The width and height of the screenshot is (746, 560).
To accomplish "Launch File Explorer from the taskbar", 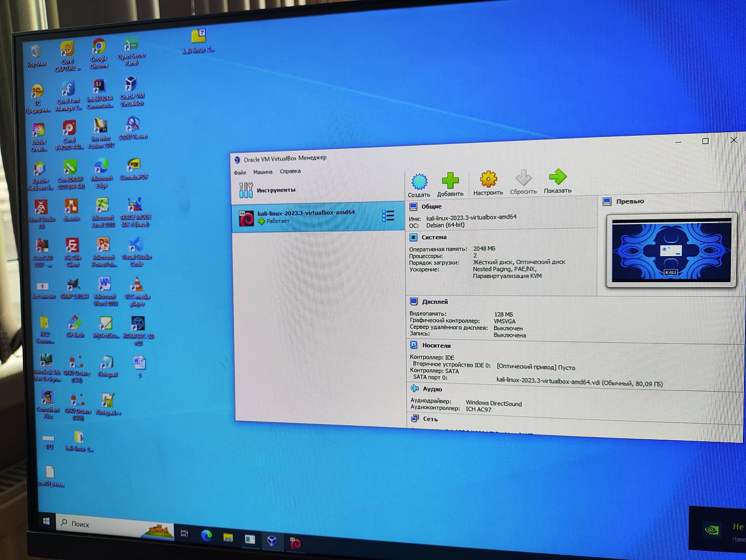I will pyautogui.click(x=228, y=537).
